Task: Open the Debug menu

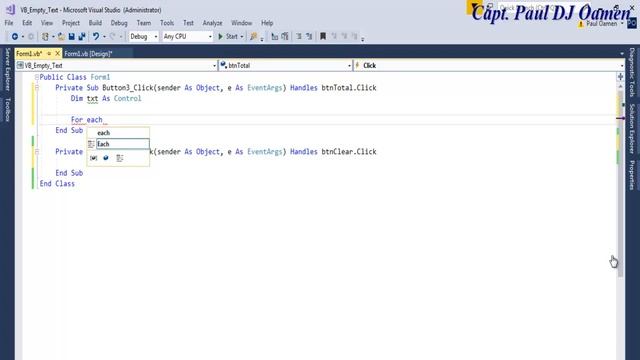Action: (119, 23)
